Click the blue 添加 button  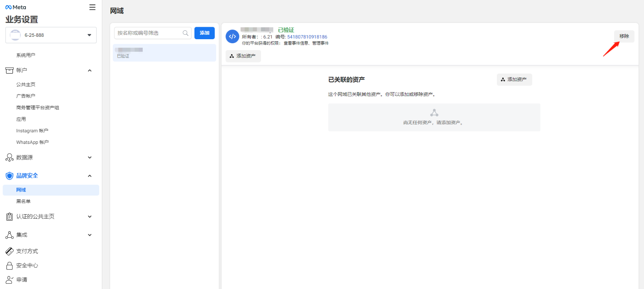pos(205,33)
